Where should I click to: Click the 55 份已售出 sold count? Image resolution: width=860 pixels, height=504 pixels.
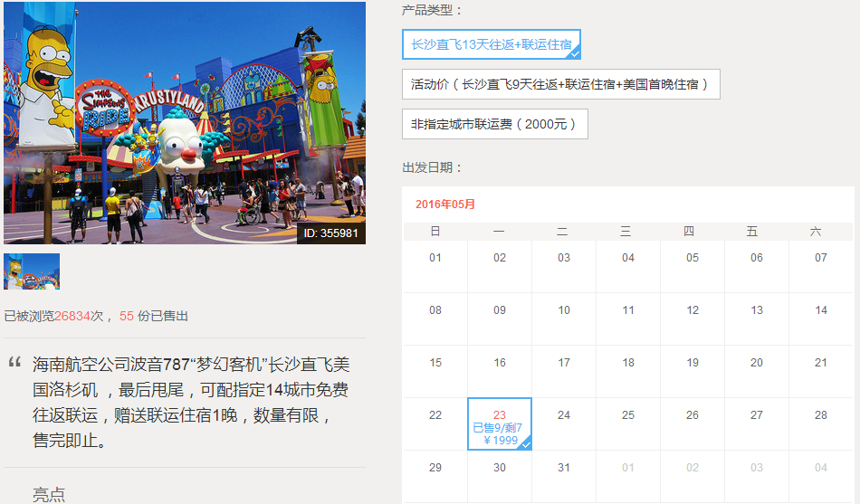pos(154,316)
